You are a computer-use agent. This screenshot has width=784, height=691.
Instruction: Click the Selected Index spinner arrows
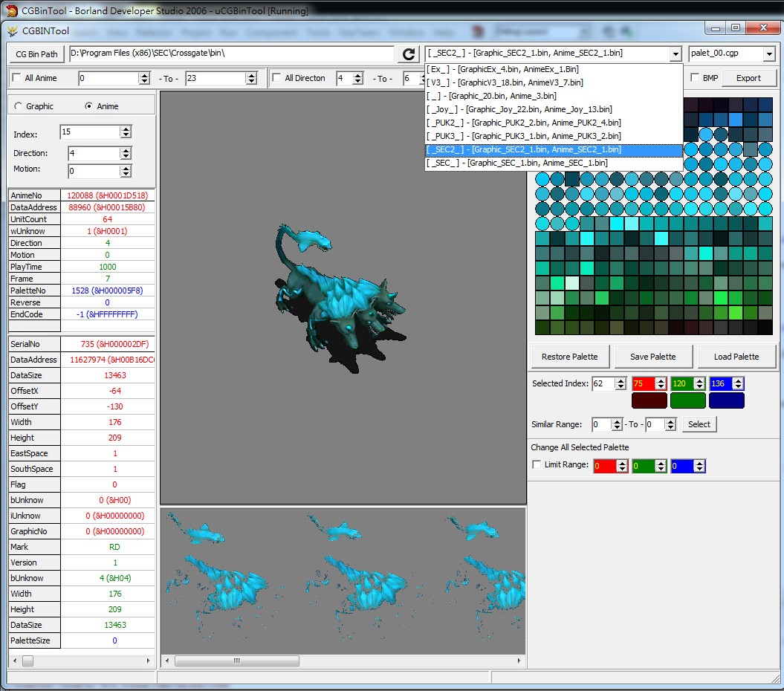tap(620, 384)
